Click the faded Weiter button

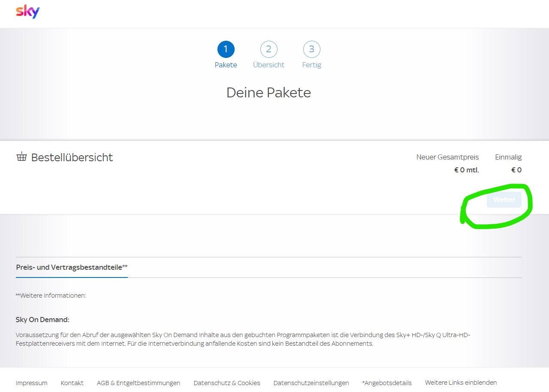[504, 200]
